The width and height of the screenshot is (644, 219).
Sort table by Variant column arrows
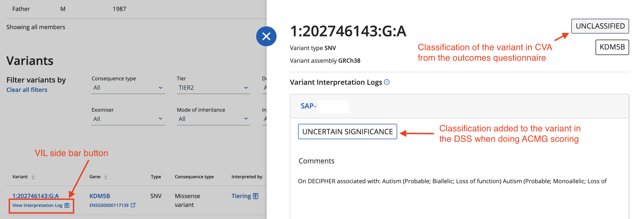click(33, 177)
